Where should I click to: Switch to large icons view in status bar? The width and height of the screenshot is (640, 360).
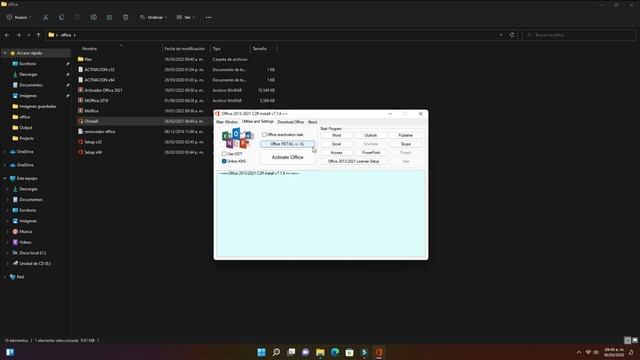tap(635, 340)
